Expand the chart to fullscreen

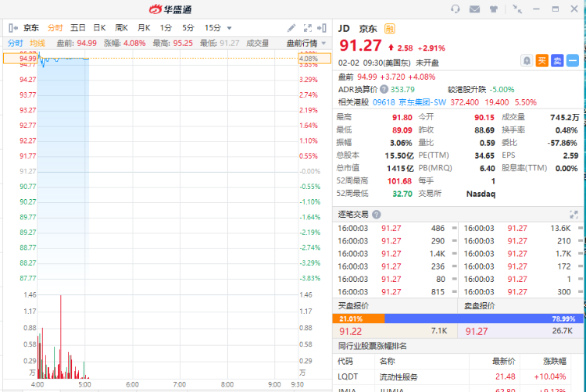pos(309,27)
